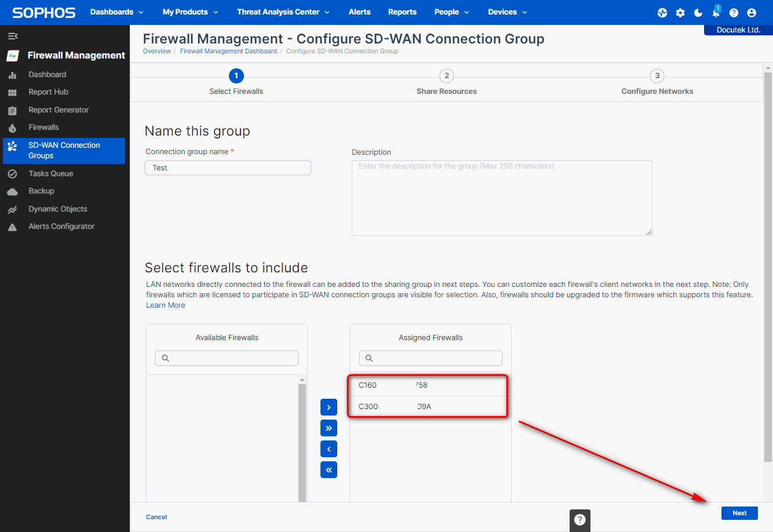This screenshot has width=773, height=532.
Task: Click the Firewall Management product icon
Action: pos(13,56)
